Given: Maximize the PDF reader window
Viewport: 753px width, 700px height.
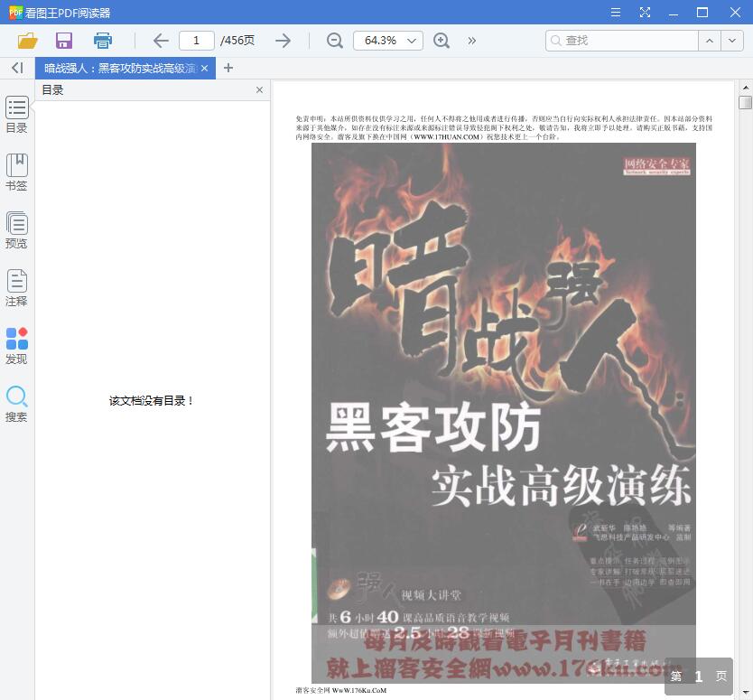Looking at the screenshot, I should (x=702, y=12).
